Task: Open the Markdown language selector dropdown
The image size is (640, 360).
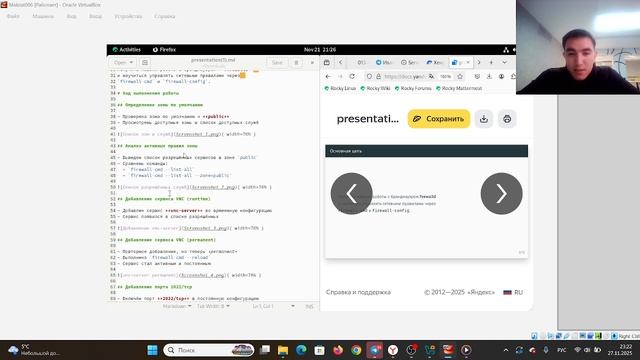Action: (x=177, y=306)
